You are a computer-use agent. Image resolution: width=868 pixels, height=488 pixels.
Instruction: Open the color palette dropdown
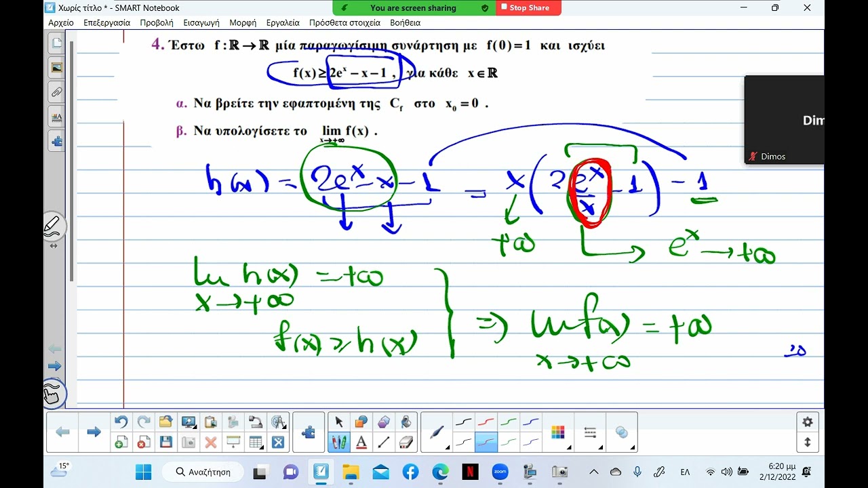pyautogui.click(x=557, y=432)
